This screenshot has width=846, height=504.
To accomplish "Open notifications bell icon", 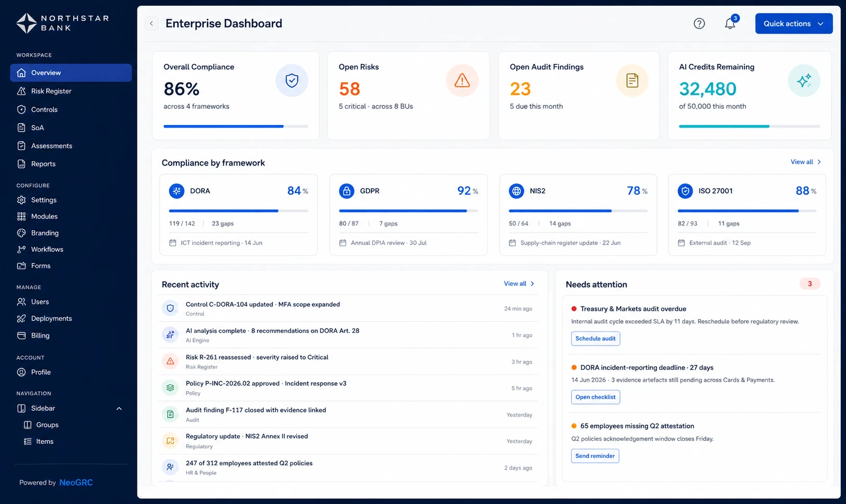I will (x=730, y=23).
